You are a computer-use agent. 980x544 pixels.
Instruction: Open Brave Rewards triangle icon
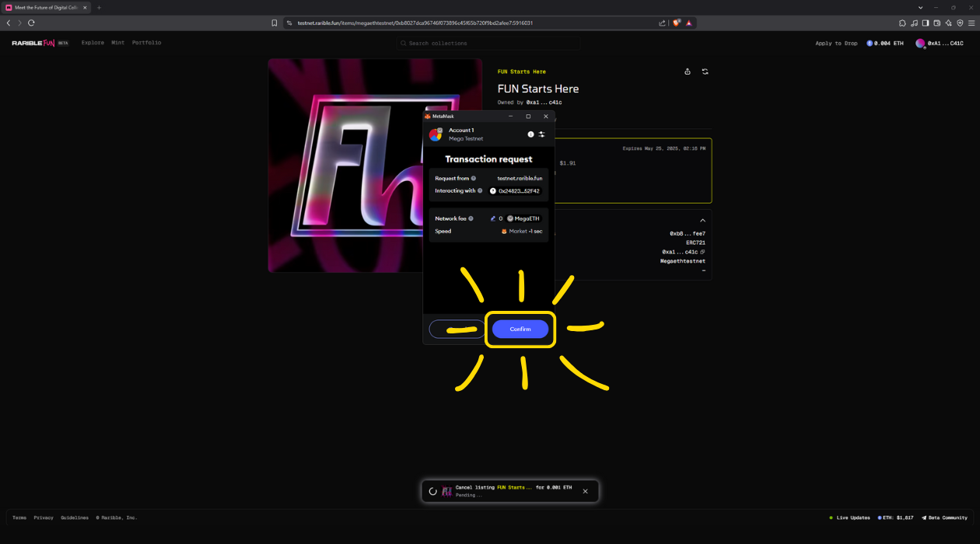pos(689,23)
